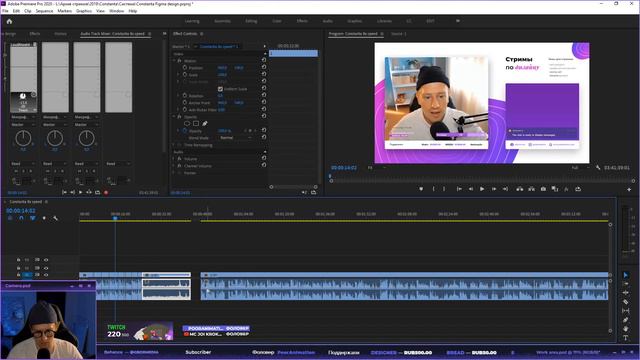Viewport: 640px width, 360px height.
Task: Select the Selection tool in the tools panel
Action: [625, 275]
